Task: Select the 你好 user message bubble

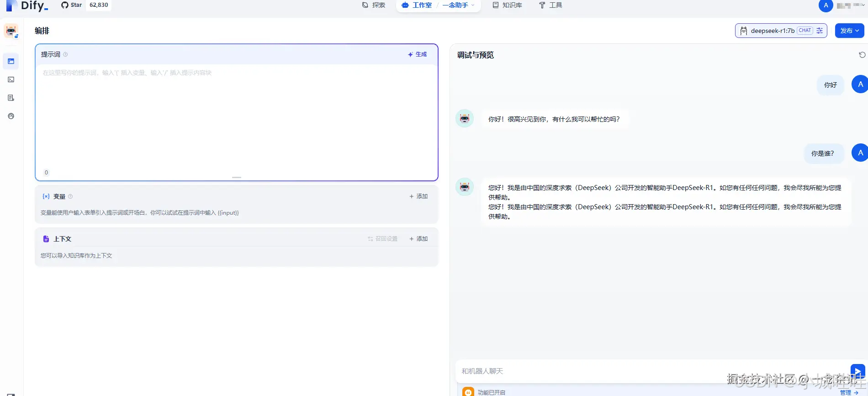Action: click(x=830, y=85)
